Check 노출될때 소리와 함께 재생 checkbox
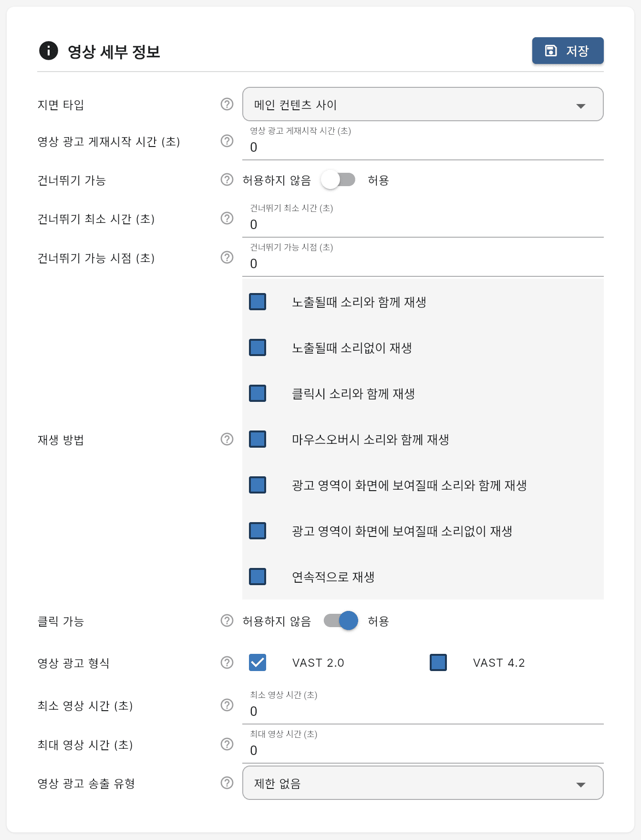 pyautogui.click(x=258, y=302)
